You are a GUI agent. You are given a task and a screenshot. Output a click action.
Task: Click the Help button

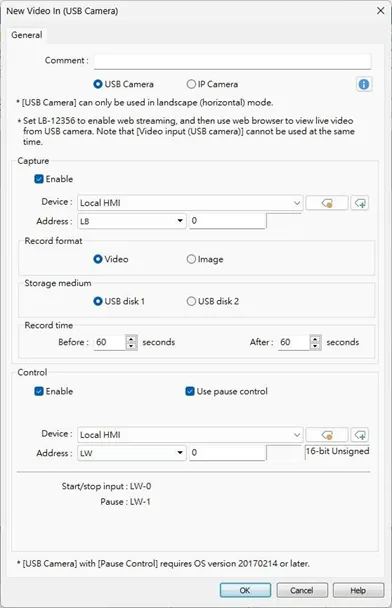pyautogui.click(x=358, y=590)
